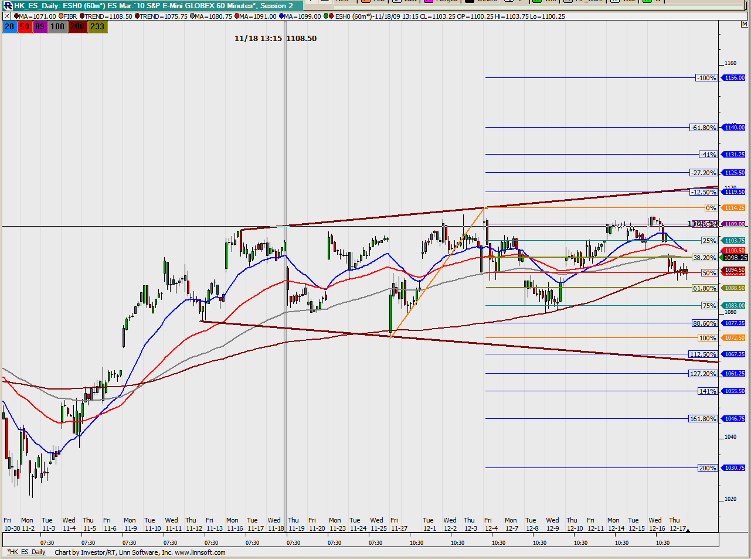Click the orange FIBR indicator dot
Viewport: 751px width, 560px height.
tap(61, 16)
